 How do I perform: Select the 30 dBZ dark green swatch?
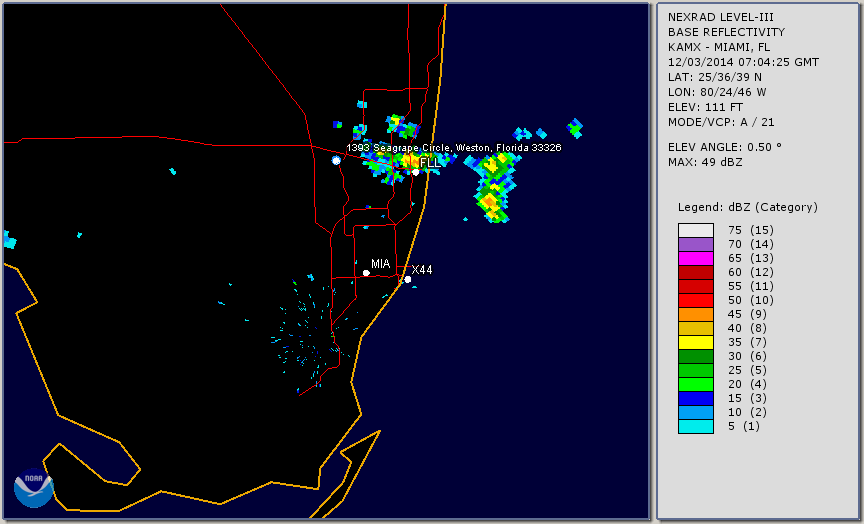click(696, 356)
